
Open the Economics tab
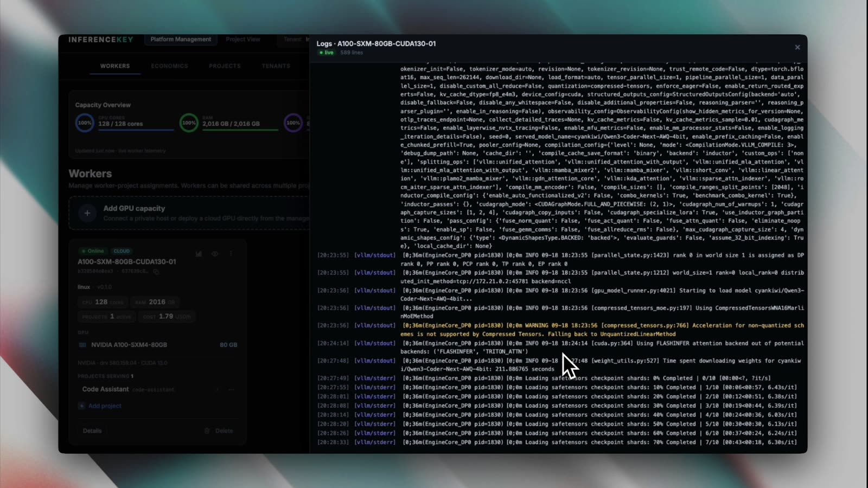(x=169, y=66)
